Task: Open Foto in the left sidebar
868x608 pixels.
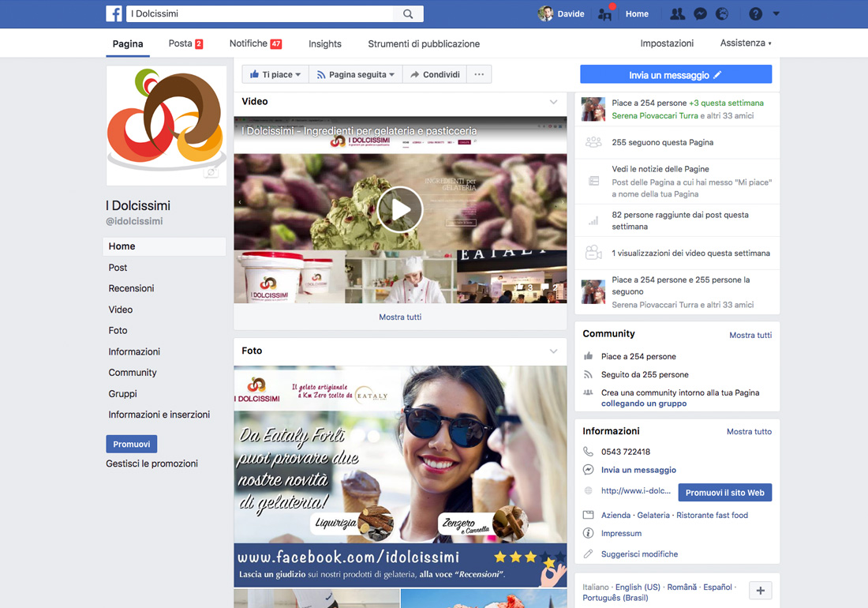Action: coord(118,331)
